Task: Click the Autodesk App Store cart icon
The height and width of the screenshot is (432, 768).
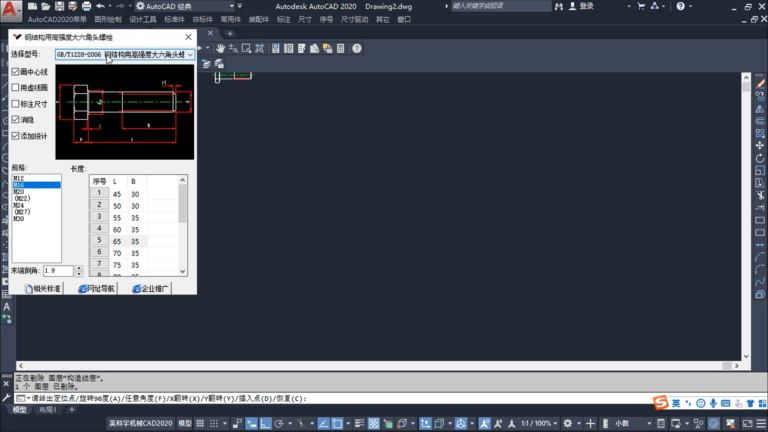Action: (641, 6)
